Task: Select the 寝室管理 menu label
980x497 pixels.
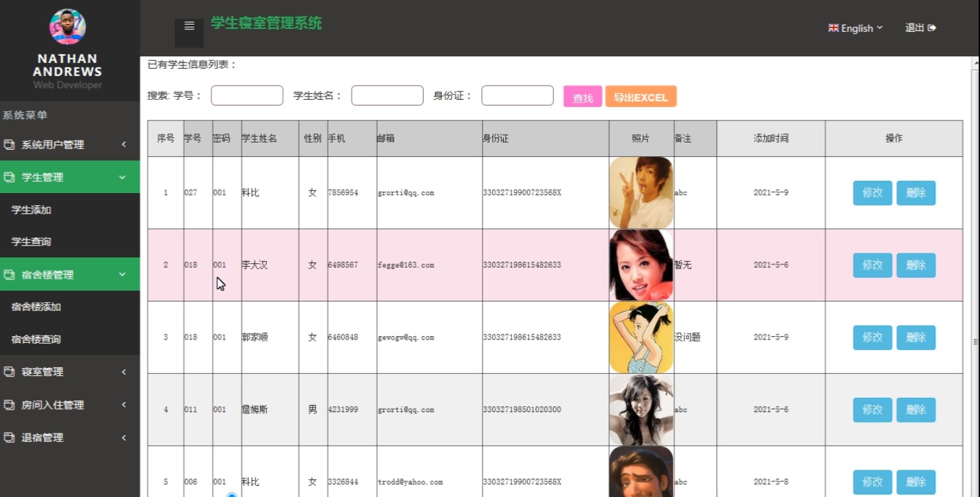Action: [x=43, y=372]
